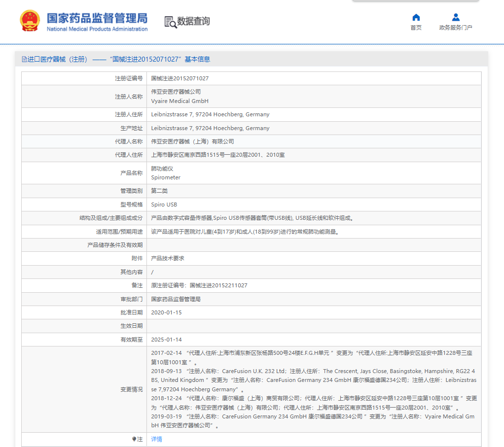This screenshot has height=447, width=504.
Task: Open the 详情 link
Action: click(x=156, y=439)
